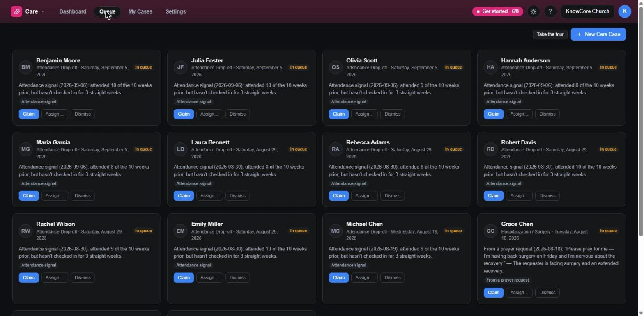Create a New Care Case
The width and height of the screenshot is (644, 316).
[598, 34]
